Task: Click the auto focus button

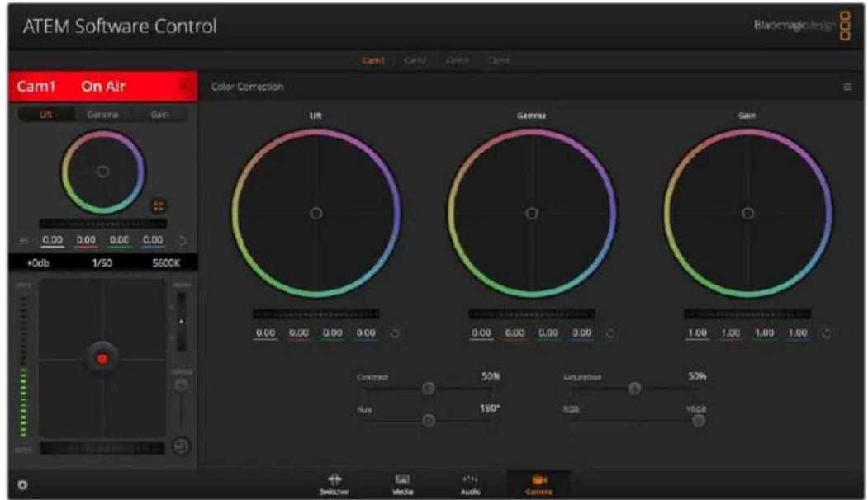Action: [x=181, y=446]
